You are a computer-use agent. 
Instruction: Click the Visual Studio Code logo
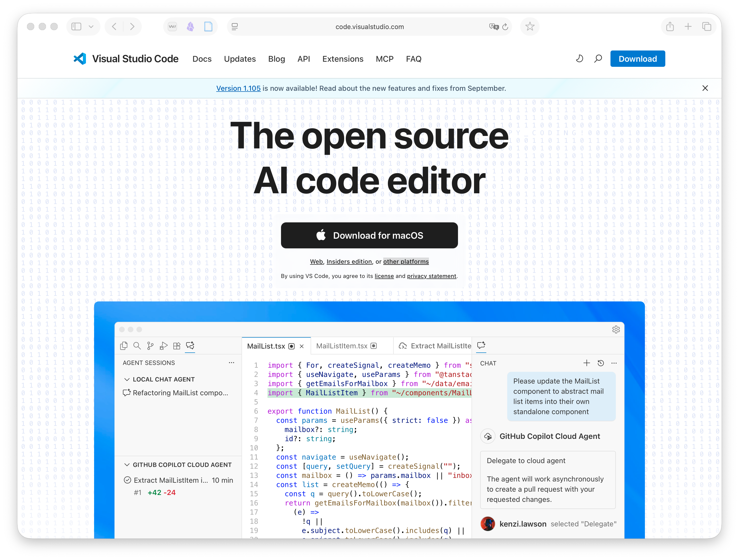point(80,59)
